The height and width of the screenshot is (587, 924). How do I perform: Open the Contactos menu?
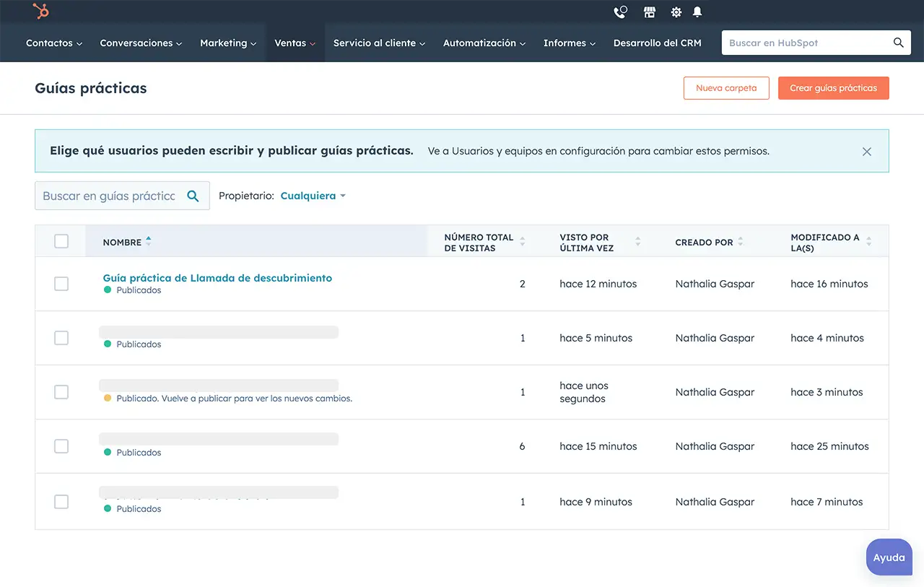tap(53, 43)
